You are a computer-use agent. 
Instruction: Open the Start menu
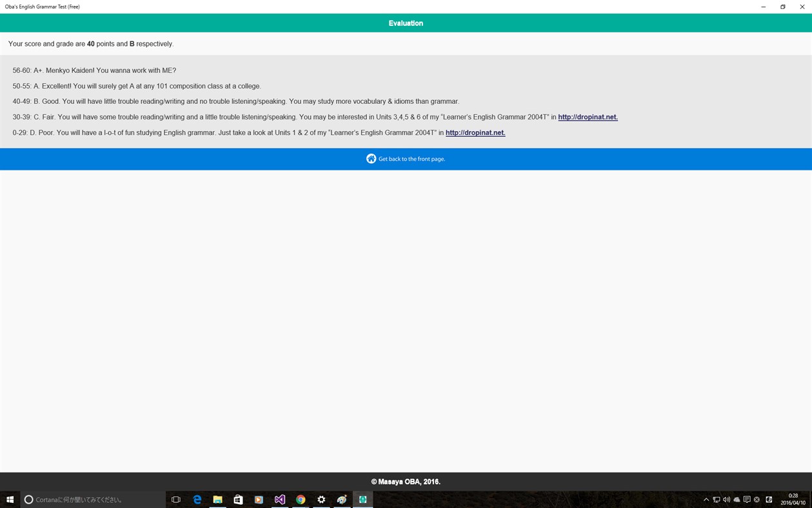point(9,499)
